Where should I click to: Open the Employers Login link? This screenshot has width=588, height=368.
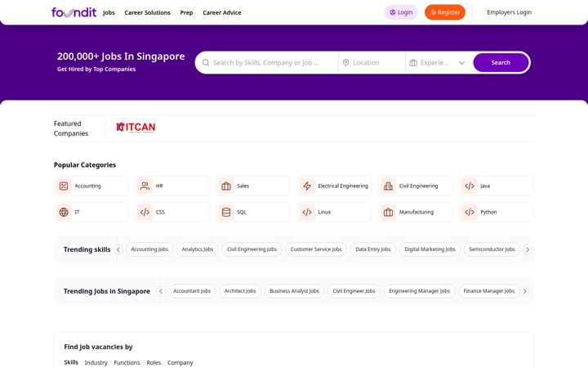(509, 12)
